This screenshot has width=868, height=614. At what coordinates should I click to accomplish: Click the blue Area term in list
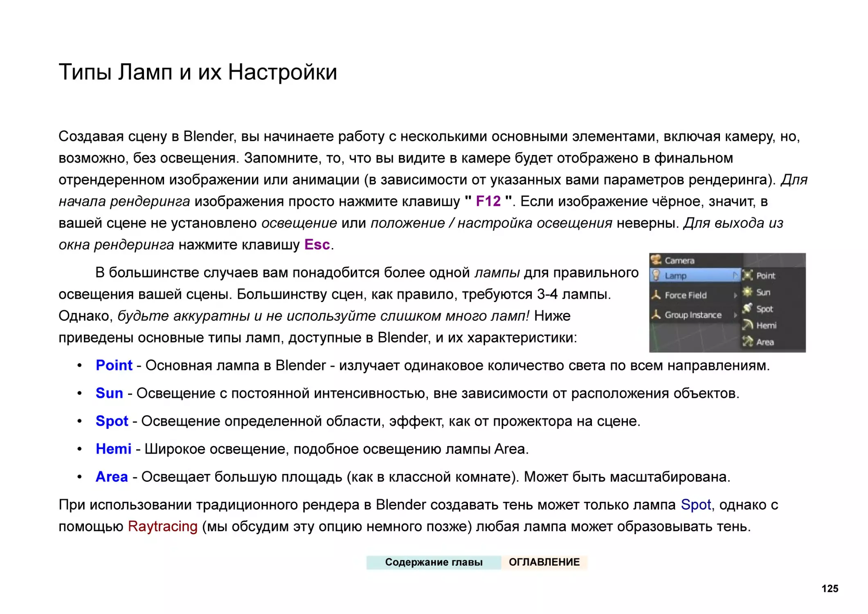point(112,476)
